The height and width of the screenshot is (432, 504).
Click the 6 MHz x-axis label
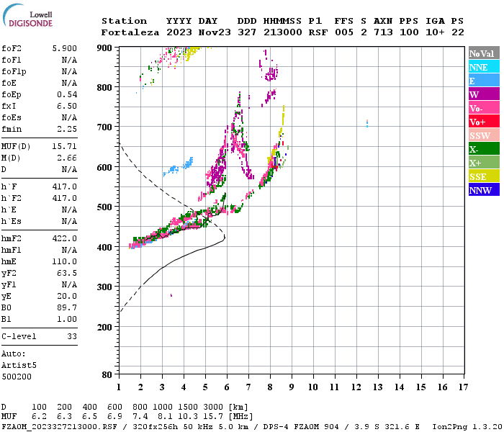(x=227, y=387)
